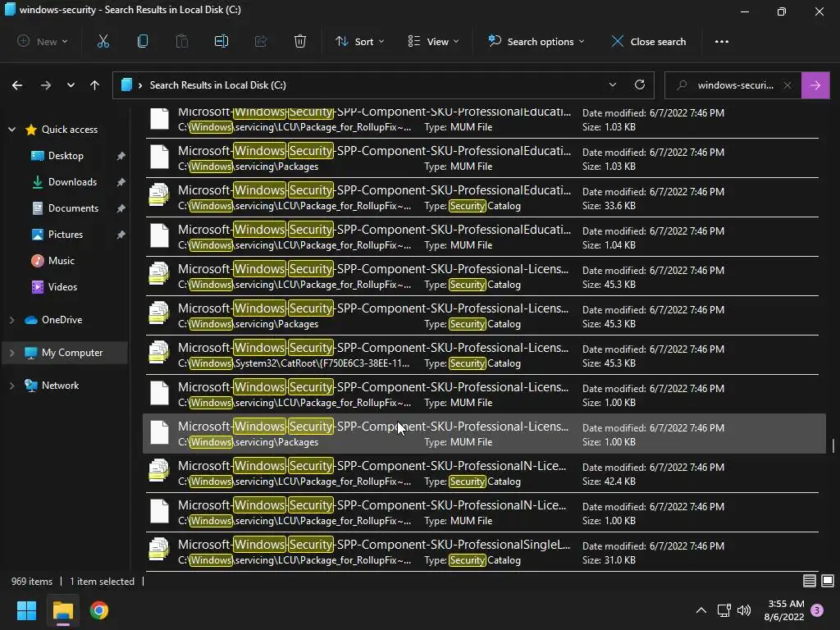This screenshot has height=630, width=840.
Task: Open the Downloads folder in sidebar
Action: pyautogui.click(x=72, y=181)
